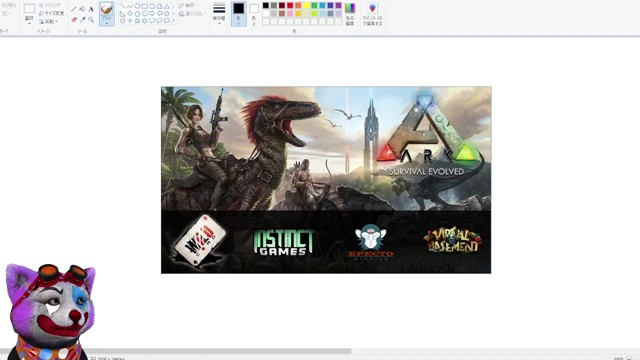Select the Fill with color bucket tool
Viewport: 640px width, 360px height.
point(82,9)
